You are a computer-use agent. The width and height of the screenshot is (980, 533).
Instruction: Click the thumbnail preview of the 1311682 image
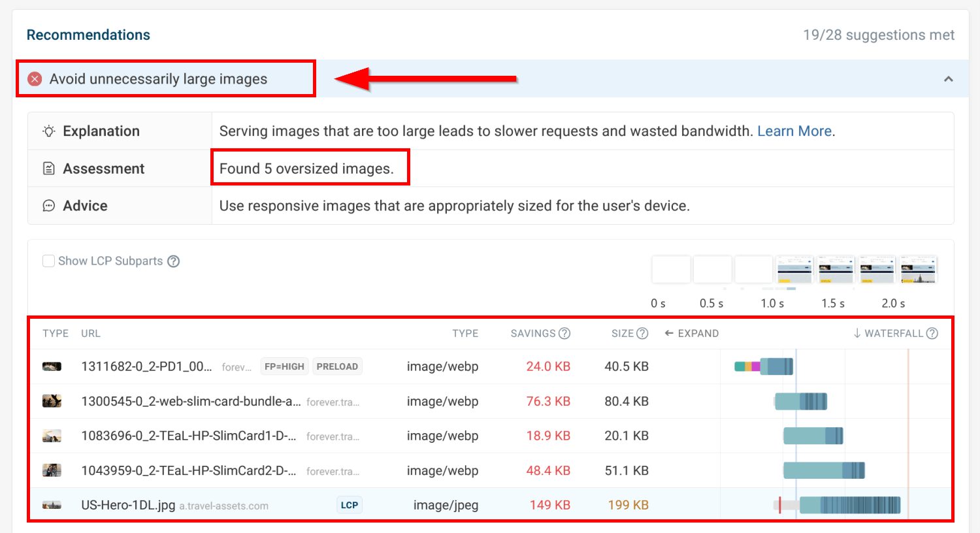(x=52, y=366)
